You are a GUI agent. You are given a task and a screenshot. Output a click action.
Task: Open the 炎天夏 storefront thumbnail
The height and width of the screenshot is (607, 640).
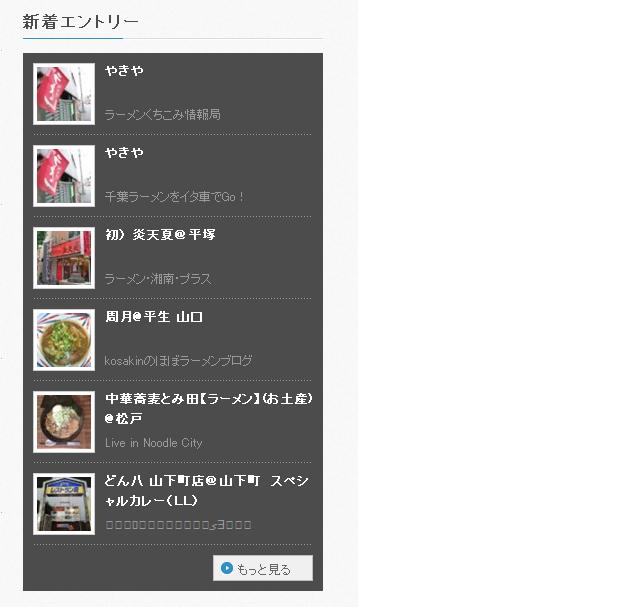coord(64,258)
